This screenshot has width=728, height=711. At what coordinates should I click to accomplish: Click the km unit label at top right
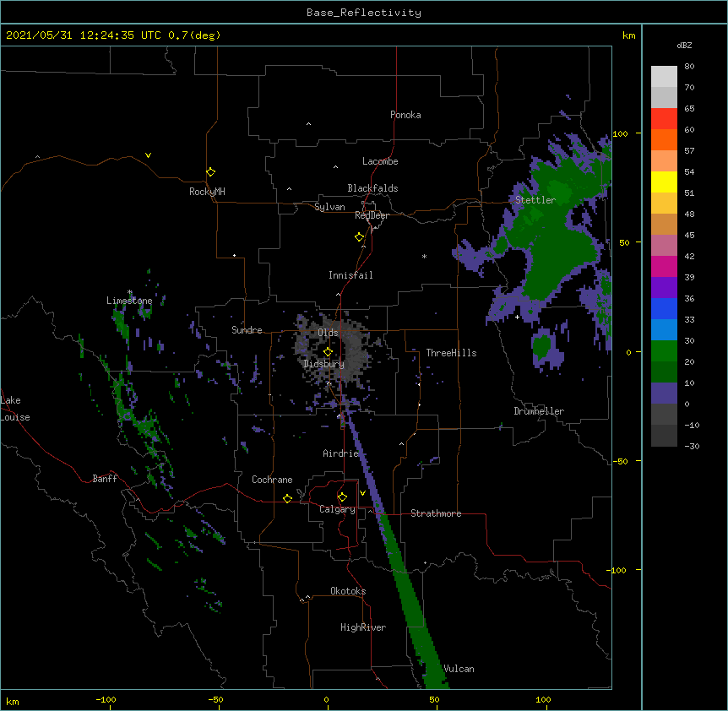629,35
